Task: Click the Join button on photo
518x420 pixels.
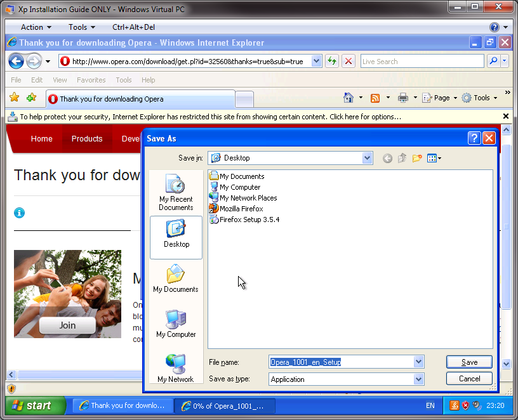Action: pos(67,325)
